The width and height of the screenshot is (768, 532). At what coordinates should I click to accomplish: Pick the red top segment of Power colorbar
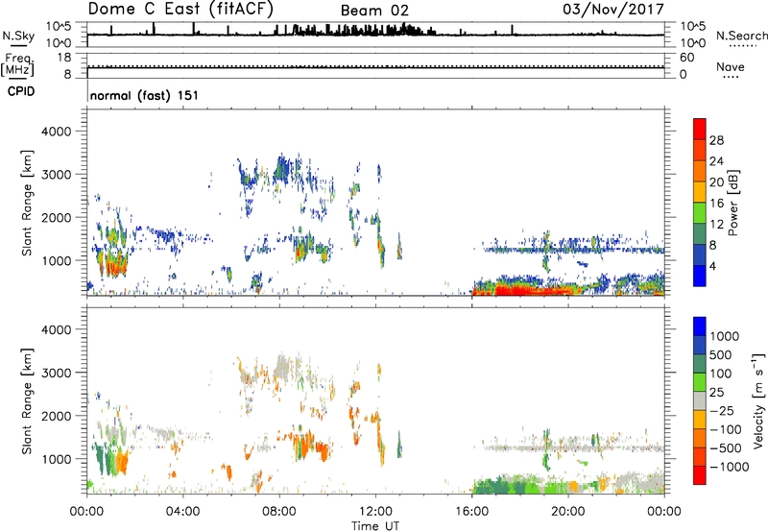(x=700, y=129)
